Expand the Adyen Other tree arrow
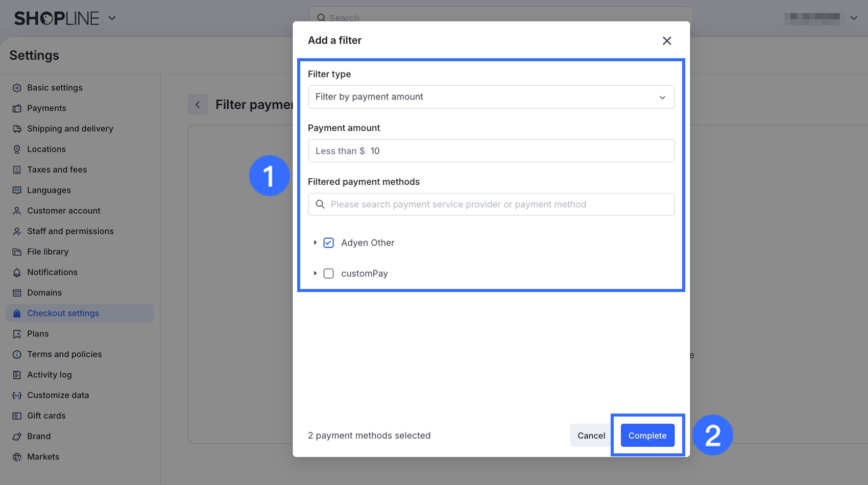This screenshot has height=485, width=868. coord(315,243)
